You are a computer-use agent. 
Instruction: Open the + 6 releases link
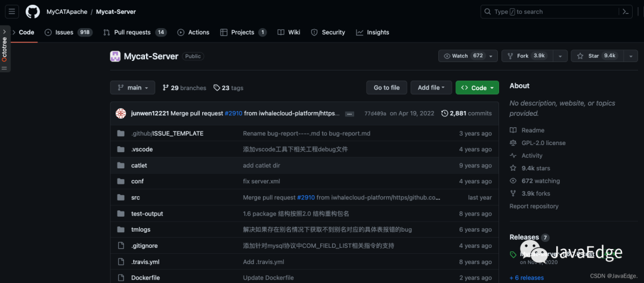click(527, 278)
